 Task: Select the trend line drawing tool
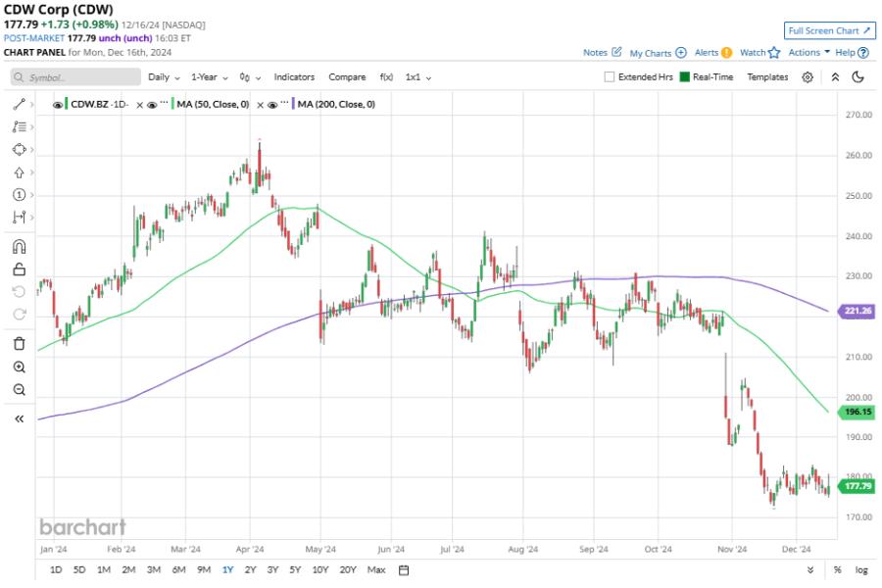coord(20,104)
